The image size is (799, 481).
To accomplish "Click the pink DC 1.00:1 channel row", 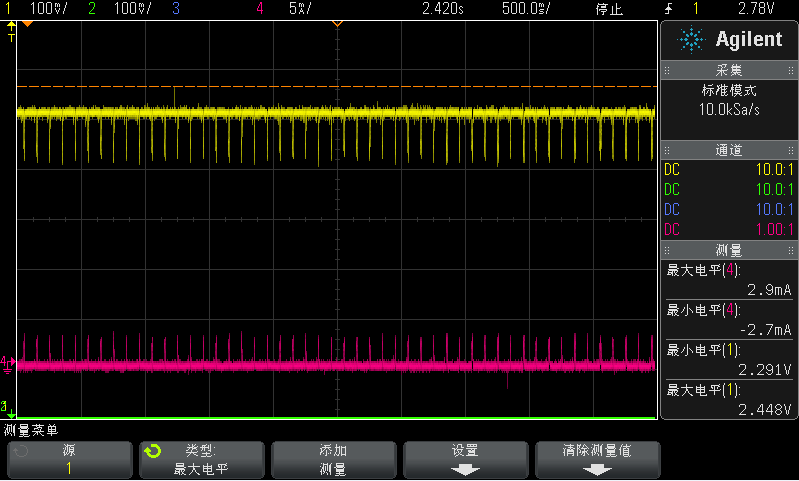I will 729,229.
